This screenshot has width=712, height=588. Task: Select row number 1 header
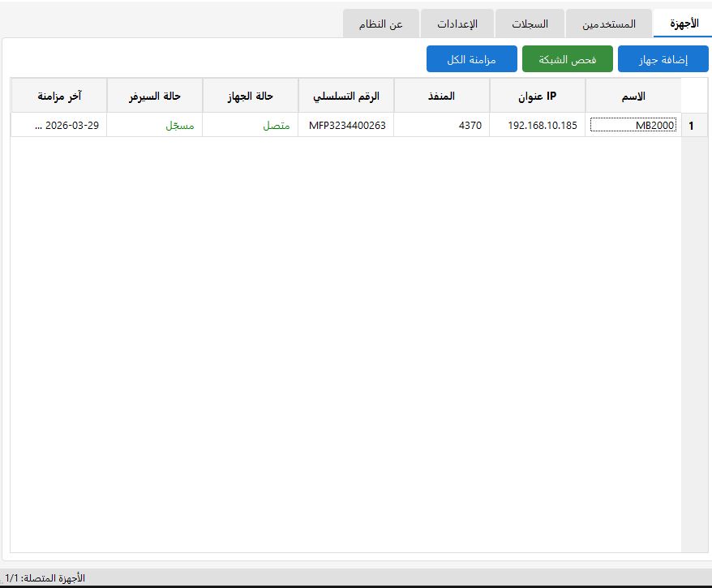click(x=690, y=125)
